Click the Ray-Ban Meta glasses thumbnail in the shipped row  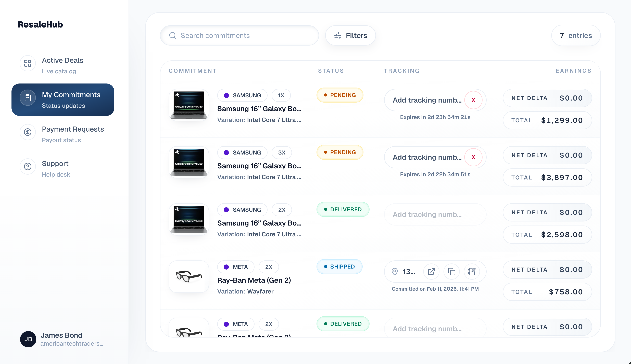point(189,276)
